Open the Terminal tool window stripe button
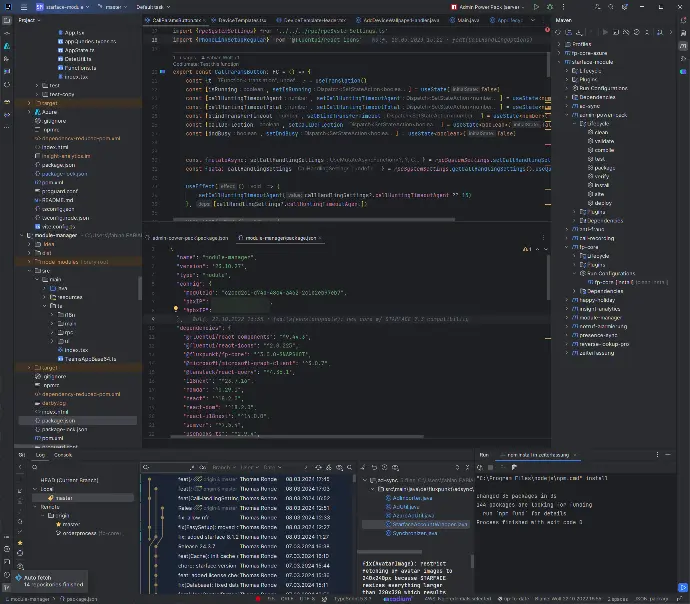The image size is (690, 604). 7,562
